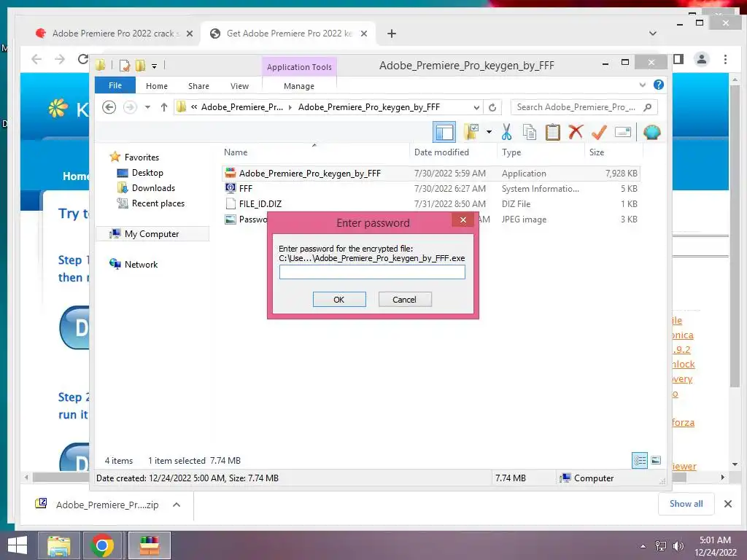Close the Get Adobe Premiere Pro 2022 Chrome tab
The height and width of the screenshot is (560, 747).
(364, 34)
